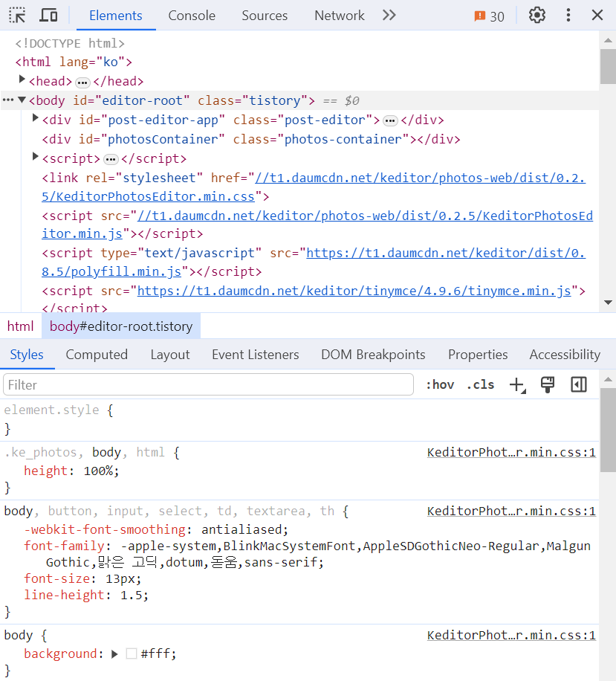The height and width of the screenshot is (681, 616).
Task: Collapse the body editor-root node
Action: point(22,100)
